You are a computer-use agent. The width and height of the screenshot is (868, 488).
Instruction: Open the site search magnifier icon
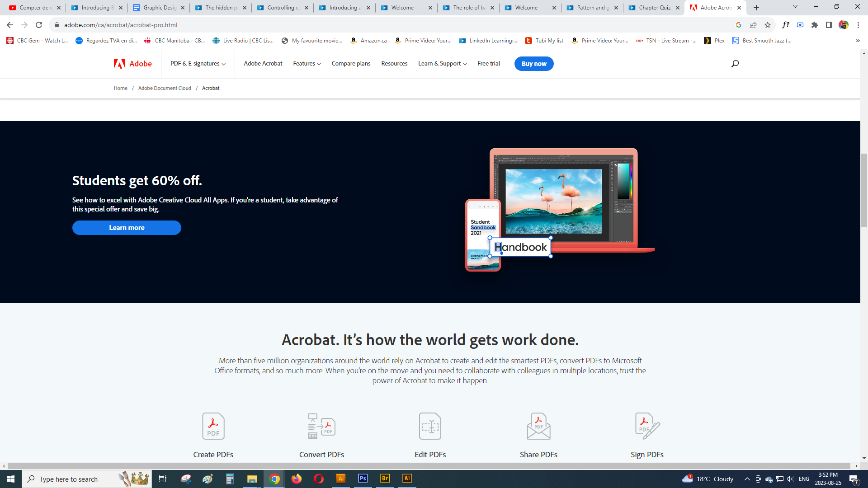tap(735, 64)
